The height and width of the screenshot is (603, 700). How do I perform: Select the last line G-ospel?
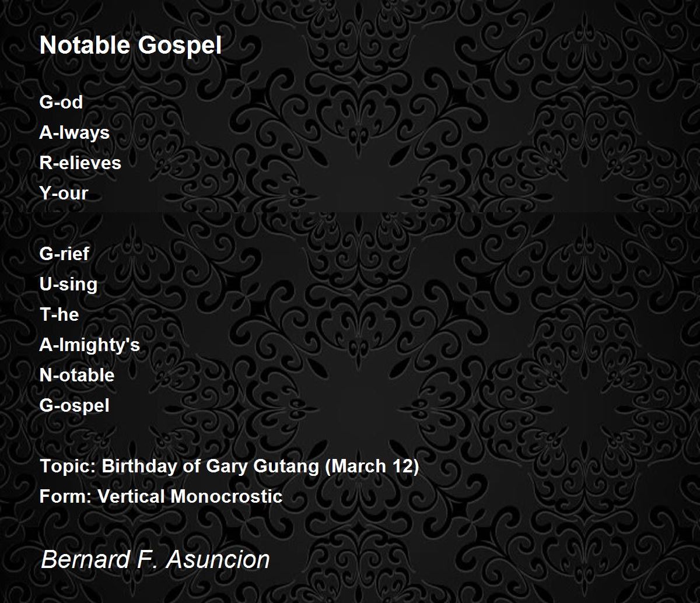tap(75, 406)
